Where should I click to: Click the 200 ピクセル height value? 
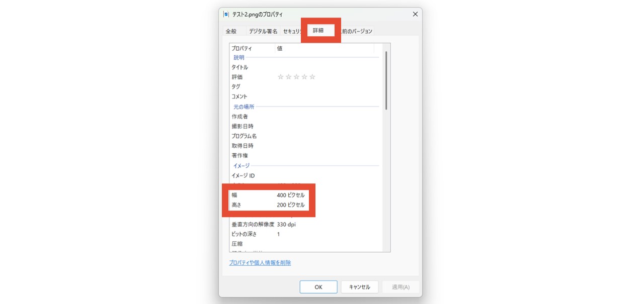291,205
